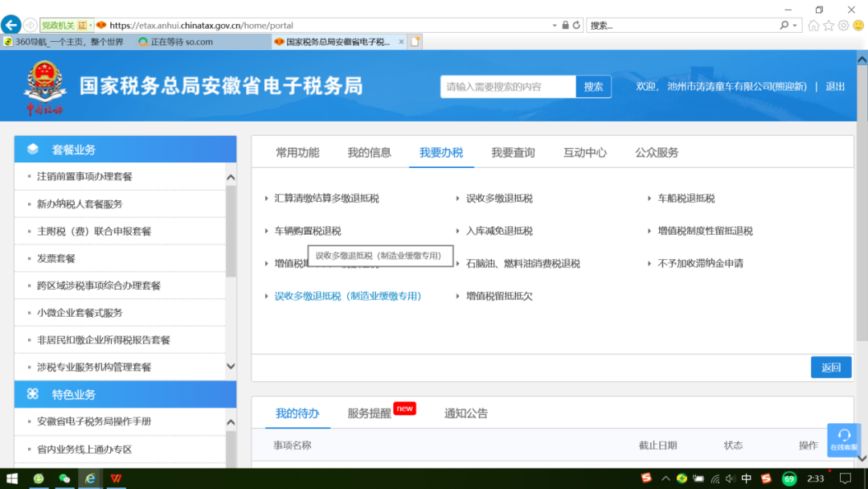The width and height of the screenshot is (868, 489).
Task: Switch to the 我的信息 tab
Action: coord(369,152)
